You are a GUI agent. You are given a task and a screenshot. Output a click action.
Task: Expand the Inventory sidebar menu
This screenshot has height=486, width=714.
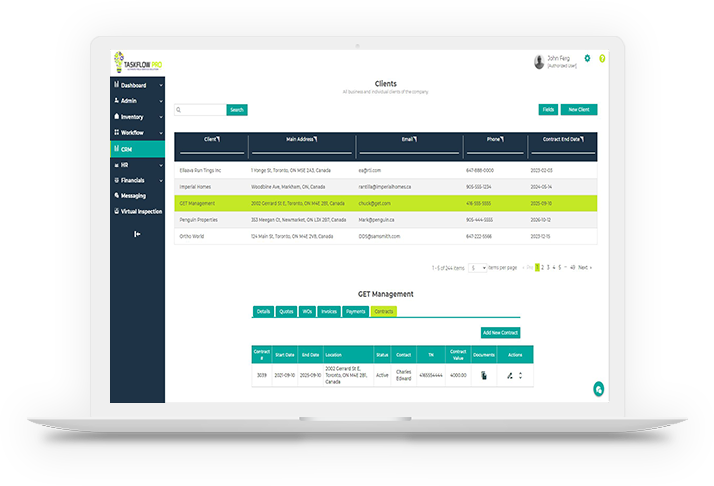coord(138,117)
